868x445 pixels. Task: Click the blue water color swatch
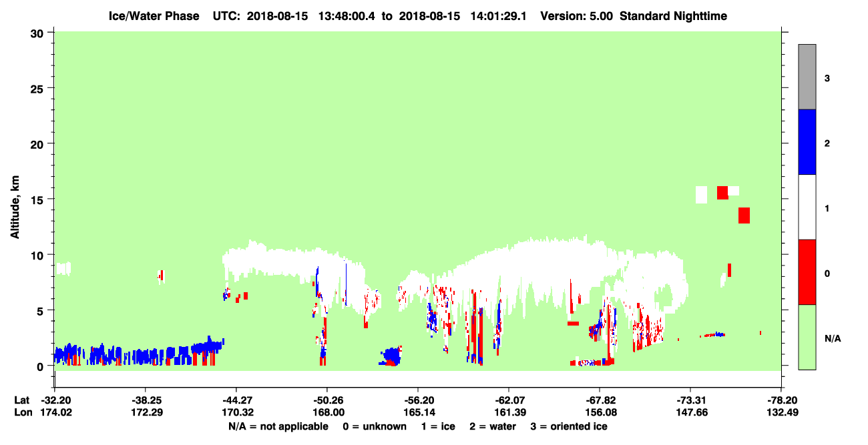click(807, 142)
